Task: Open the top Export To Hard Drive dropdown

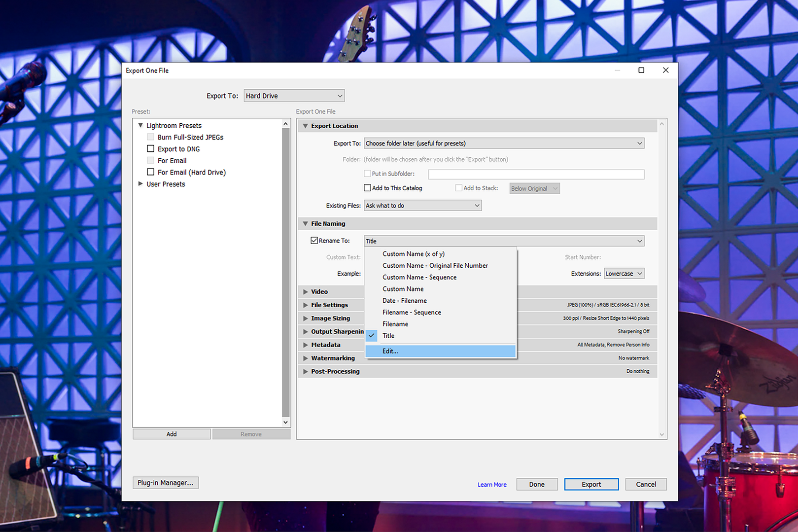Action: coord(294,96)
